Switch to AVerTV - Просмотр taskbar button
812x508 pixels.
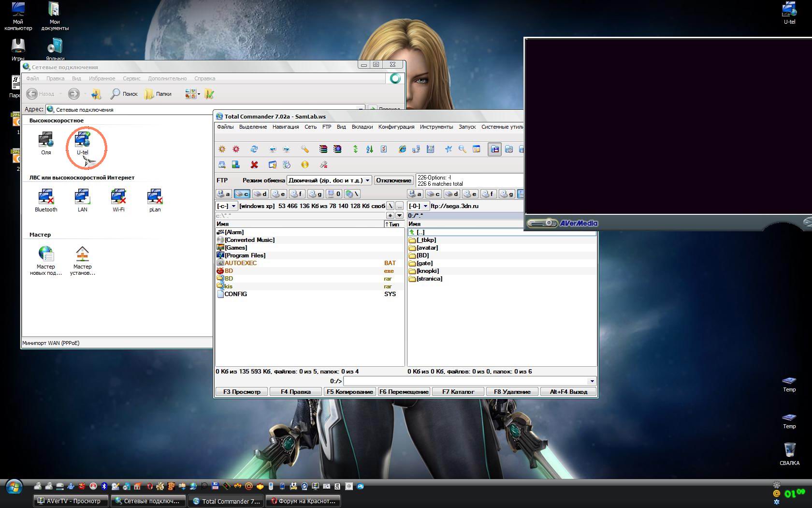(x=72, y=501)
